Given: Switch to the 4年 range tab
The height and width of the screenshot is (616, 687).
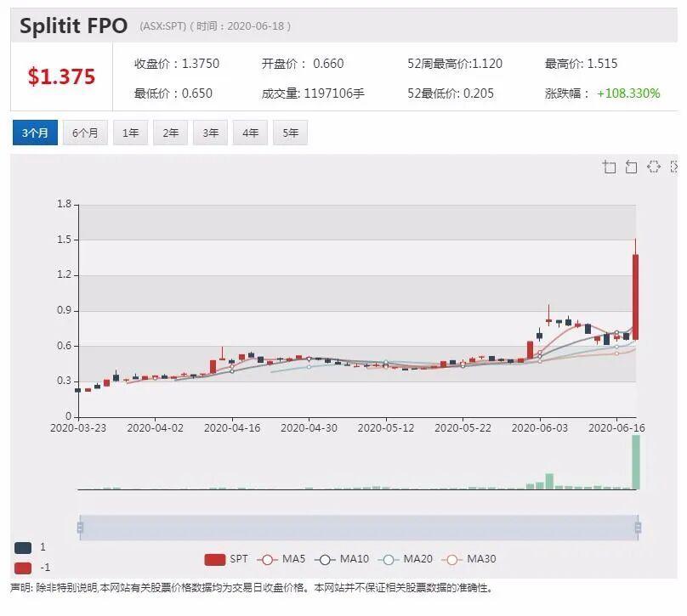Looking at the screenshot, I should point(250,133).
